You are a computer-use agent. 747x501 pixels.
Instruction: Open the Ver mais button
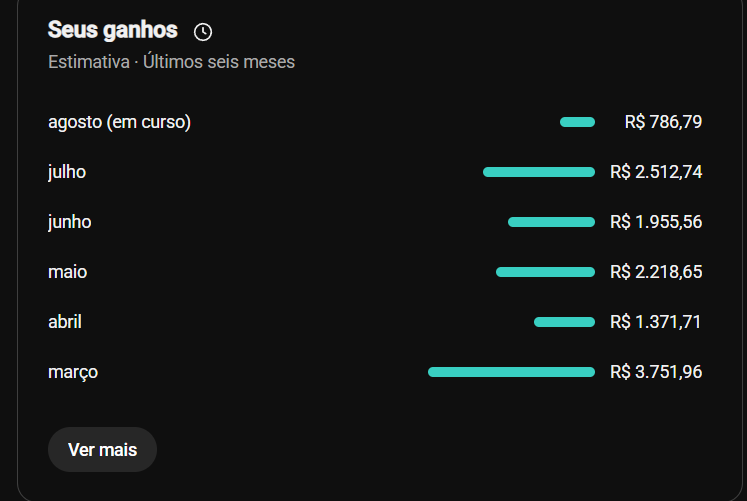(102, 450)
